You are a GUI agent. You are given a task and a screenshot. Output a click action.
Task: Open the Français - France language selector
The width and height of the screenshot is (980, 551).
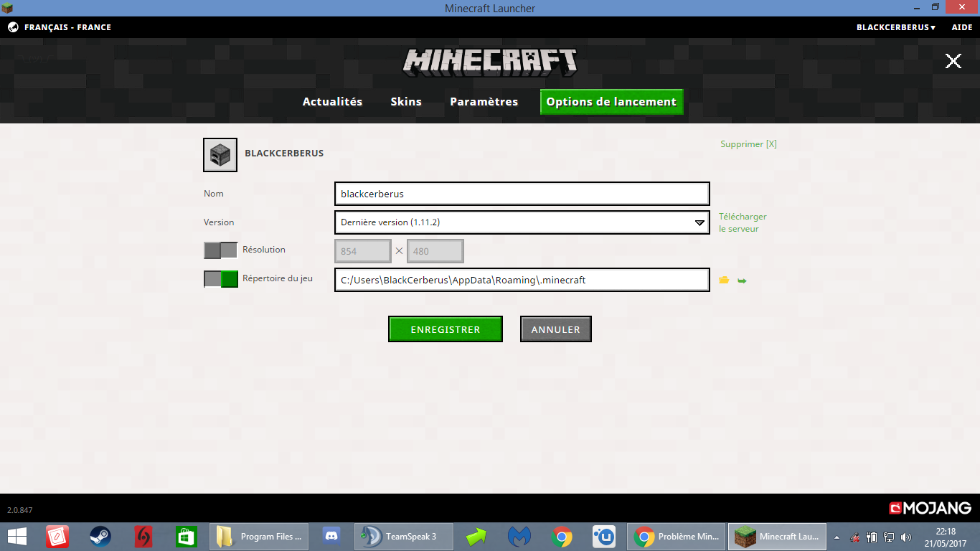click(x=67, y=27)
